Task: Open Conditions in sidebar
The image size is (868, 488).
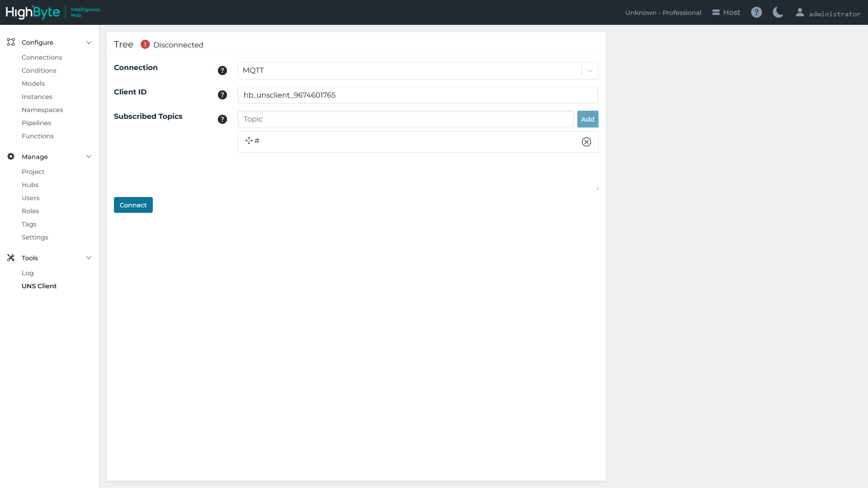Action: [x=39, y=70]
